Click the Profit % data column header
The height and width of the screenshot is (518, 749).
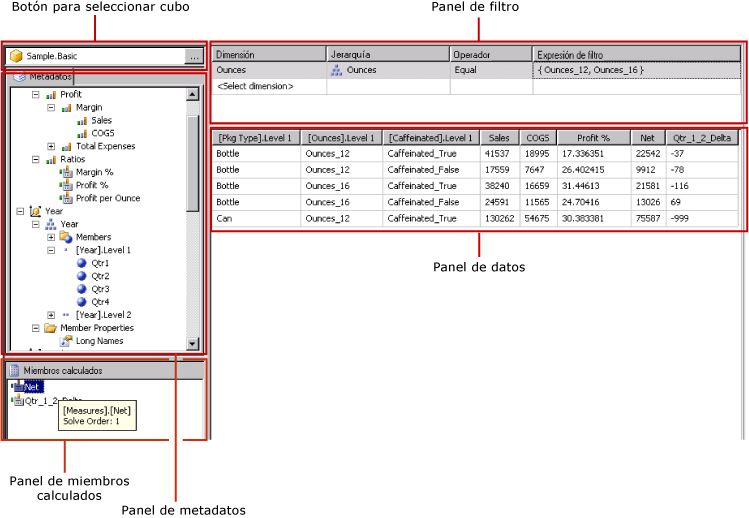point(594,138)
